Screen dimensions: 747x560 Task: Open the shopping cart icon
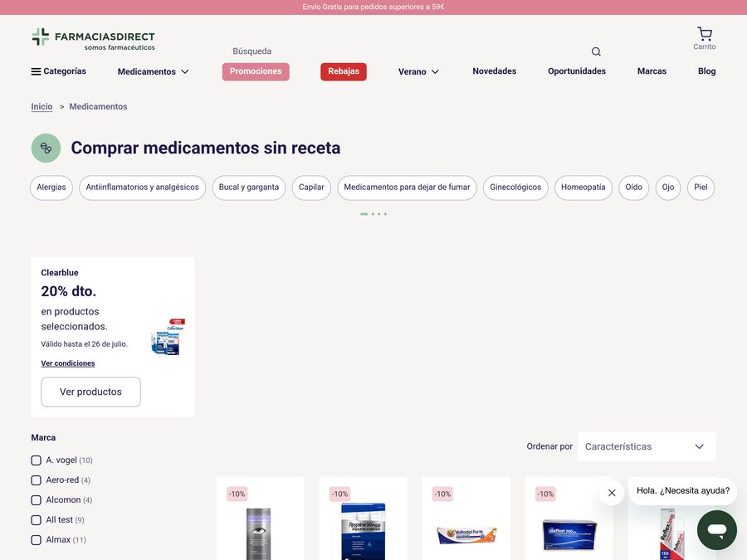point(704,33)
